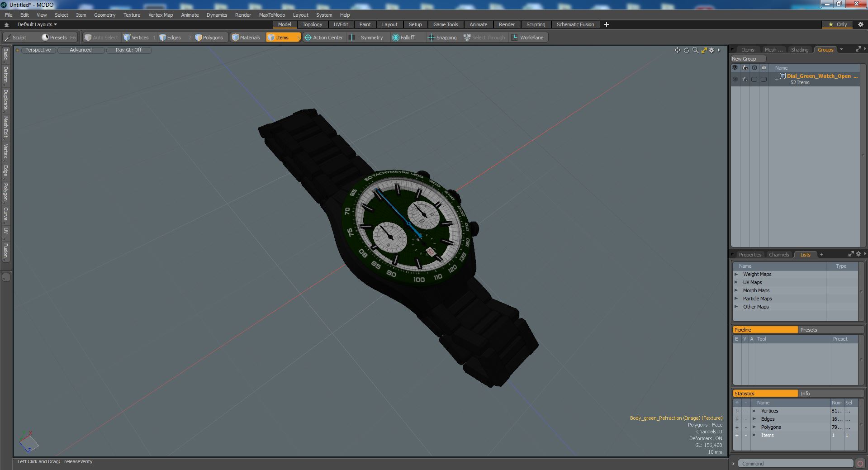The height and width of the screenshot is (470, 868).
Task: Expand the Morph Maps list
Action: [736, 290]
